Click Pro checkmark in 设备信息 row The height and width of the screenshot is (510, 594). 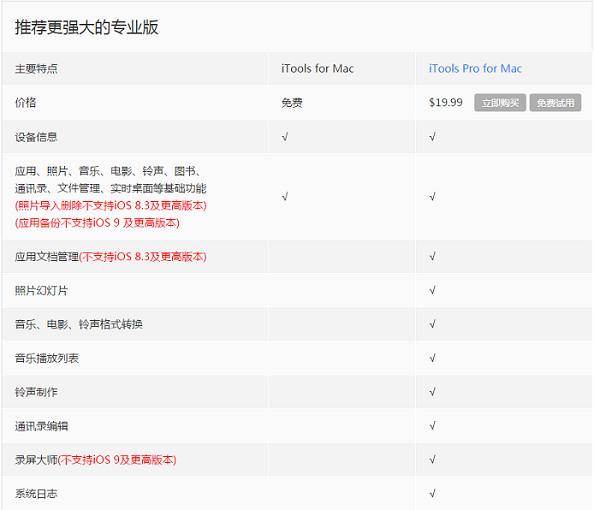[432, 137]
